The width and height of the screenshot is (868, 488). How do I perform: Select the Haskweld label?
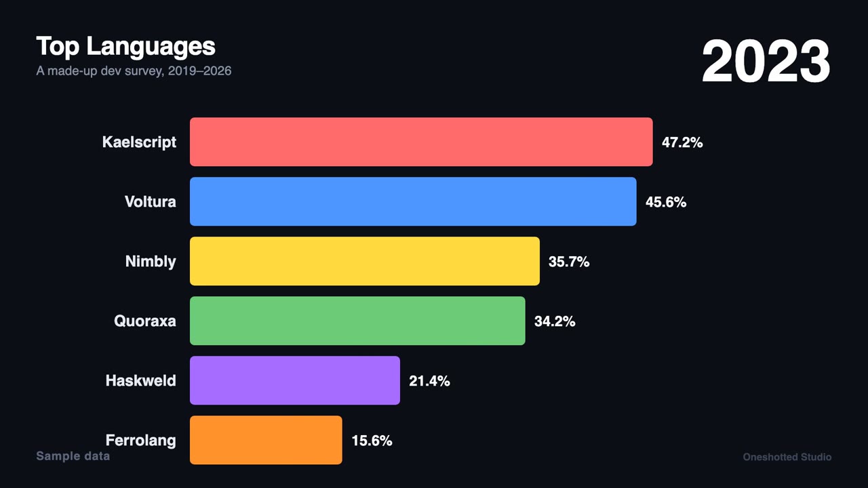pos(141,380)
